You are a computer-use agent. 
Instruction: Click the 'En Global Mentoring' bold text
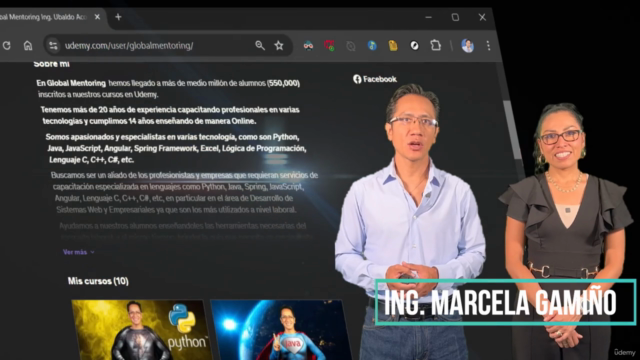point(71,83)
